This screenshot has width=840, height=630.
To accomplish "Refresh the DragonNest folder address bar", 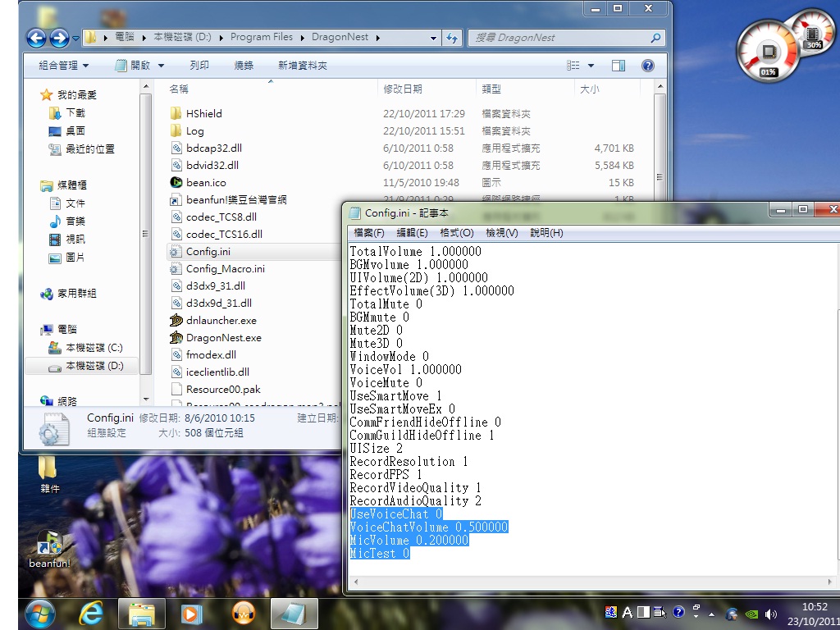I will point(452,38).
